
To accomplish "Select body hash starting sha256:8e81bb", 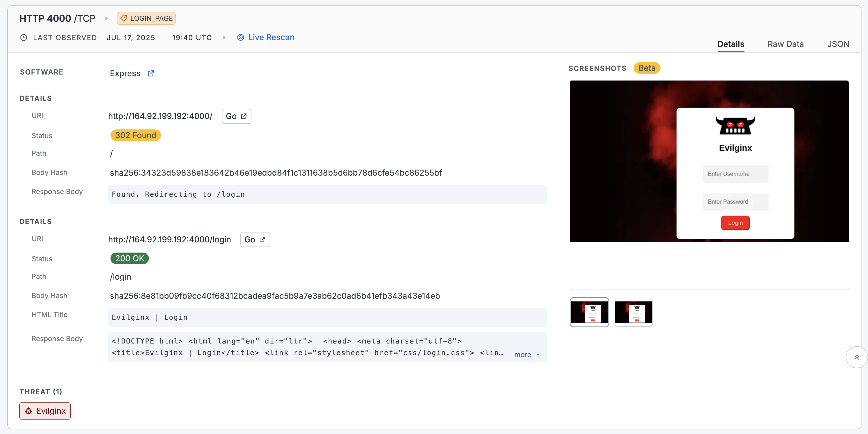I will (275, 296).
